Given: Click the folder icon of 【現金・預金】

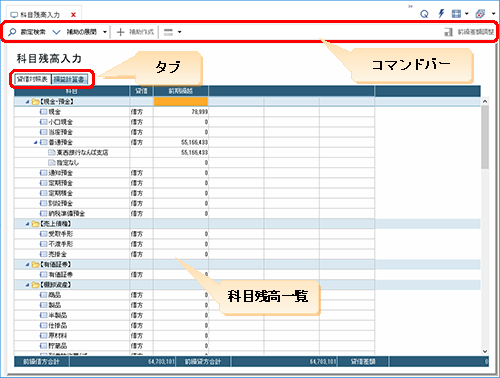Looking at the screenshot, I should [35, 102].
